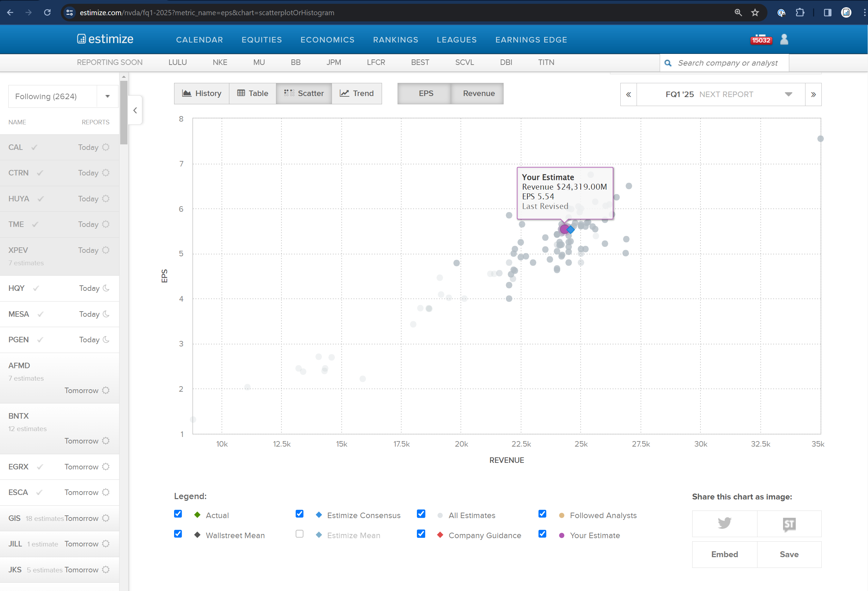Open the user profile icon
868x591 pixels.
coord(784,39)
